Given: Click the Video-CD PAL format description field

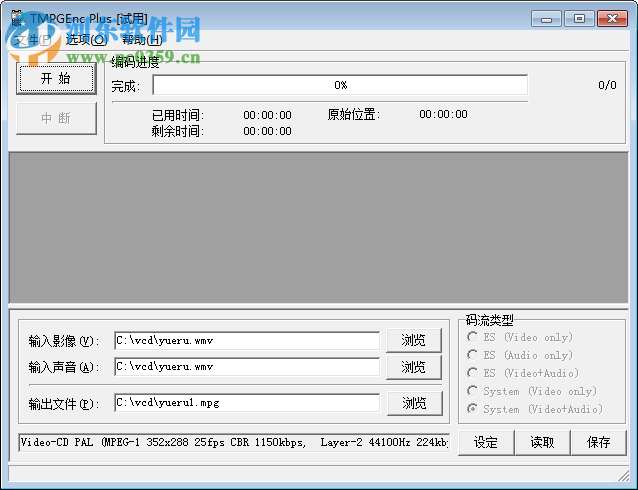Looking at the screenshot, I should click(x=234, y=442).
